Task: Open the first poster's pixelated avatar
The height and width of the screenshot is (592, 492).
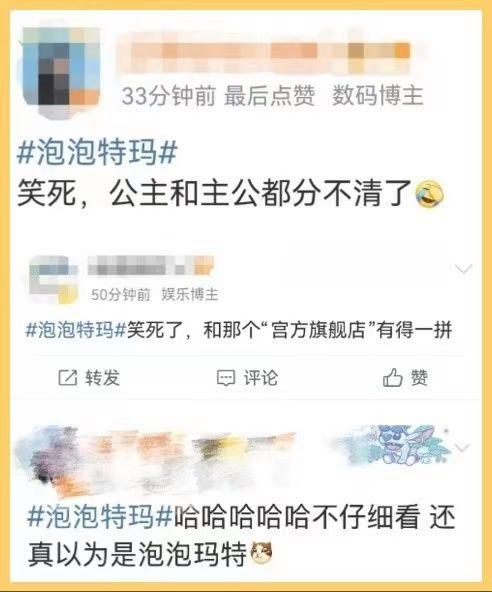Action: click(61, 69)
